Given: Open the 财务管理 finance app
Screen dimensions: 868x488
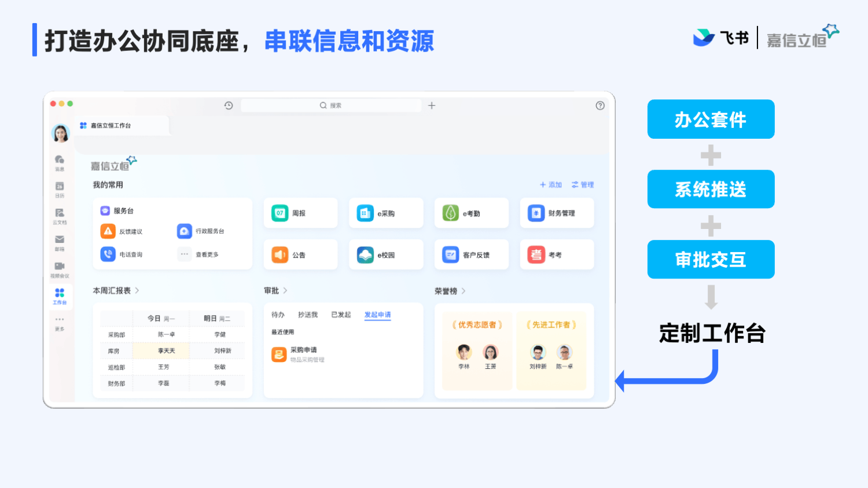Looking at the screenshot, I should coord(557,213).
